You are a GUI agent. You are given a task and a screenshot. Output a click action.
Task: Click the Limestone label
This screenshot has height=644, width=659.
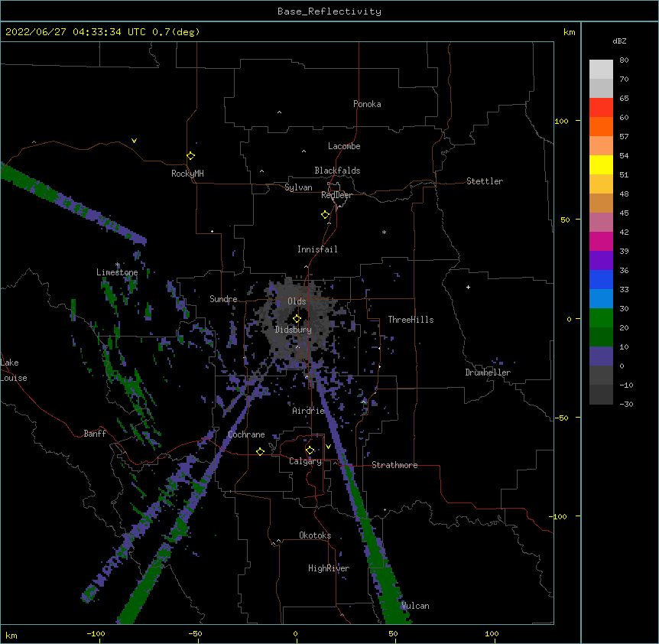[x=117, y=272]
